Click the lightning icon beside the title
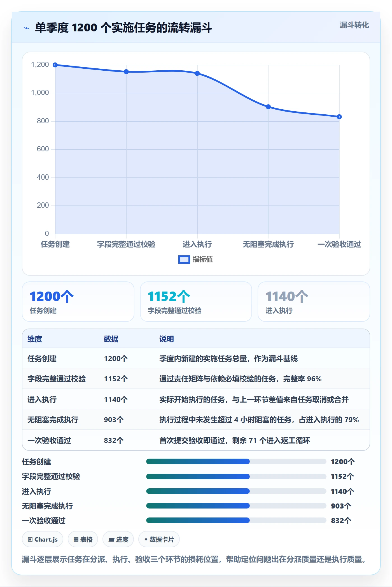 click(x=27, y=28)
